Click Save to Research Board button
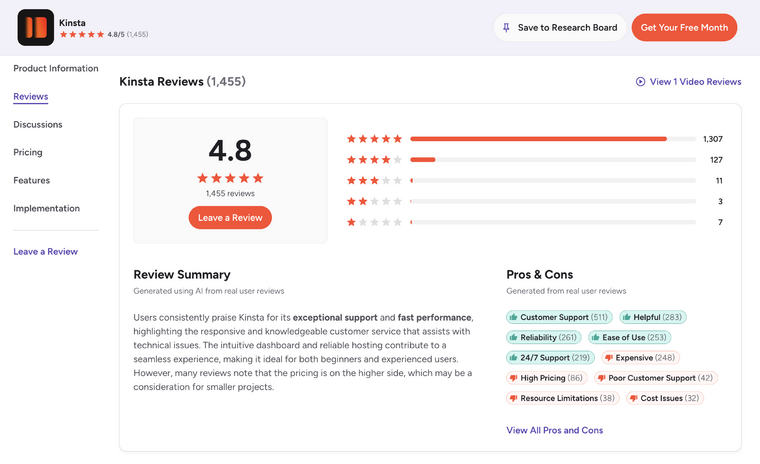This screenshot has height=464, width=760. [x=560, y=28]
